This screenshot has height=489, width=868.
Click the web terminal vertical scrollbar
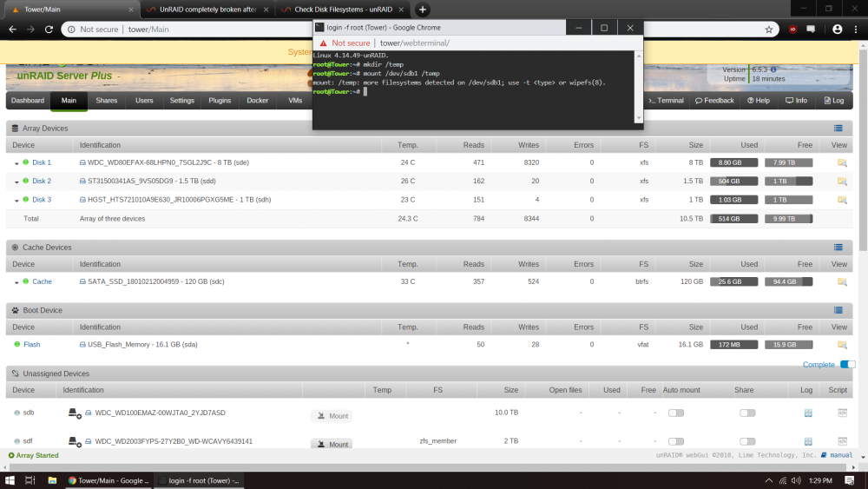[639, 87]
